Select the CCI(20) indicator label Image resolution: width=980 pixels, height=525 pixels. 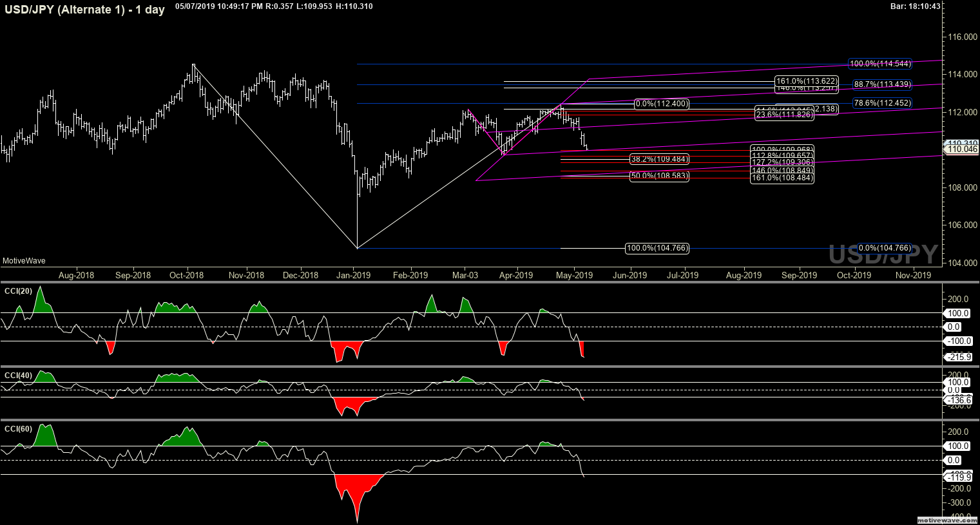point(18,291)
